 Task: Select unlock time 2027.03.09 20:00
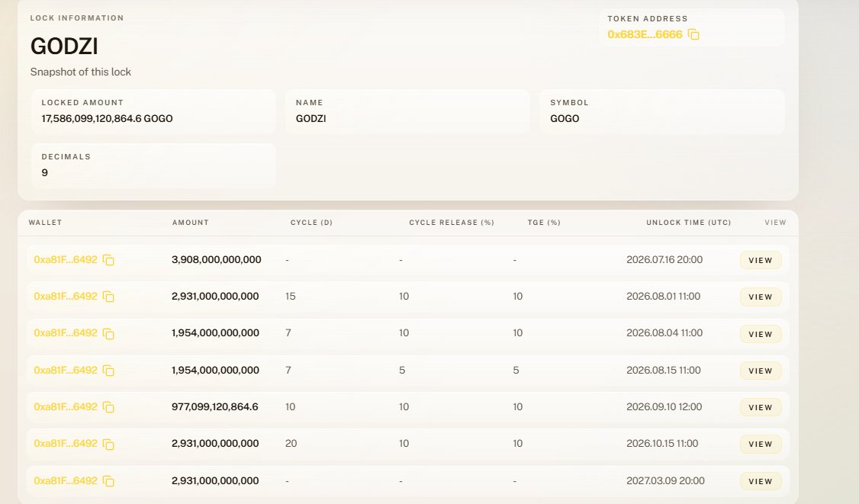tap(666, 481)
